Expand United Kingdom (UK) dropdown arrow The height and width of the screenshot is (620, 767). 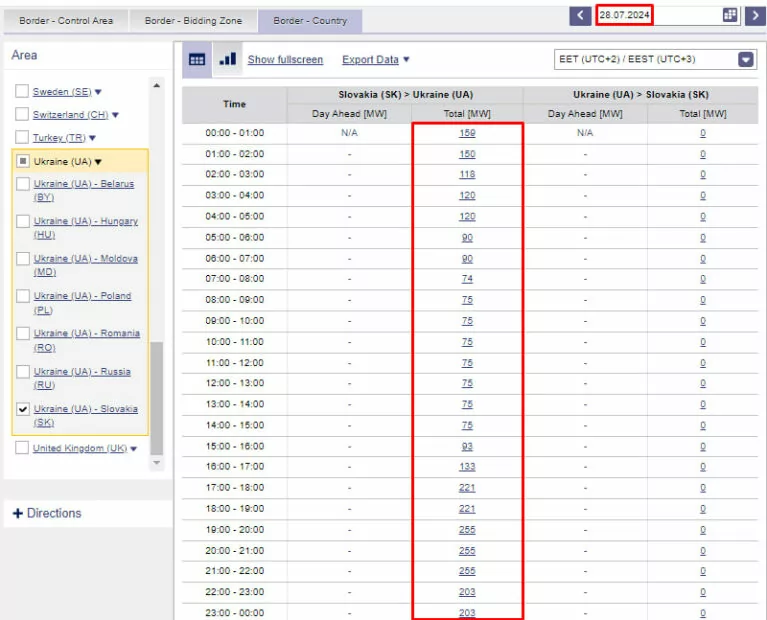point(134,449)
